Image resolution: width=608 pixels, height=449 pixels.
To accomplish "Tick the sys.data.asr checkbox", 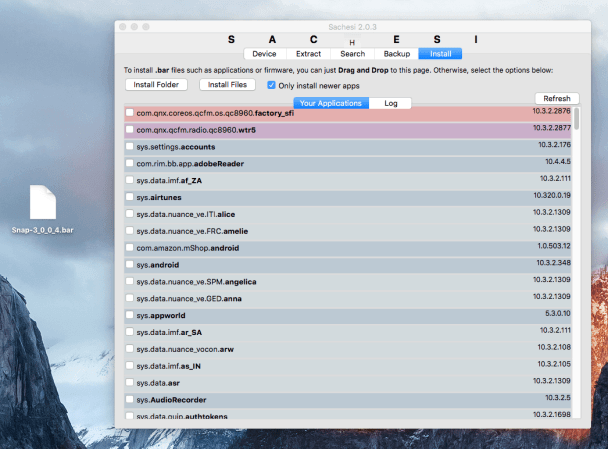I will point(130,383).
